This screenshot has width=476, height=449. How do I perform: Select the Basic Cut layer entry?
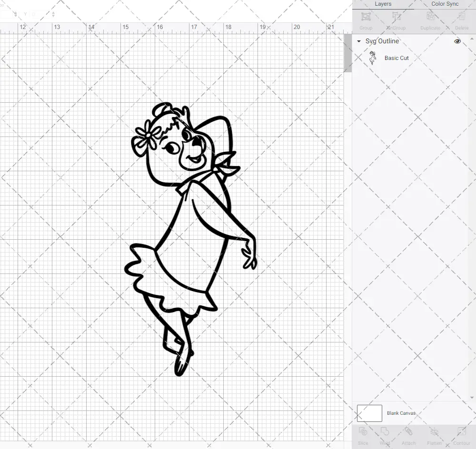point(397,58)
